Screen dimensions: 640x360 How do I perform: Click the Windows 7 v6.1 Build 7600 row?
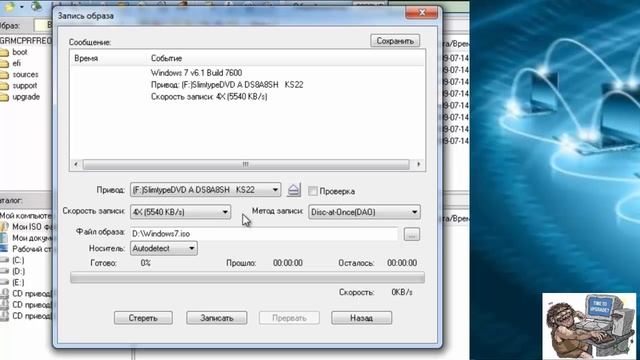196,73
